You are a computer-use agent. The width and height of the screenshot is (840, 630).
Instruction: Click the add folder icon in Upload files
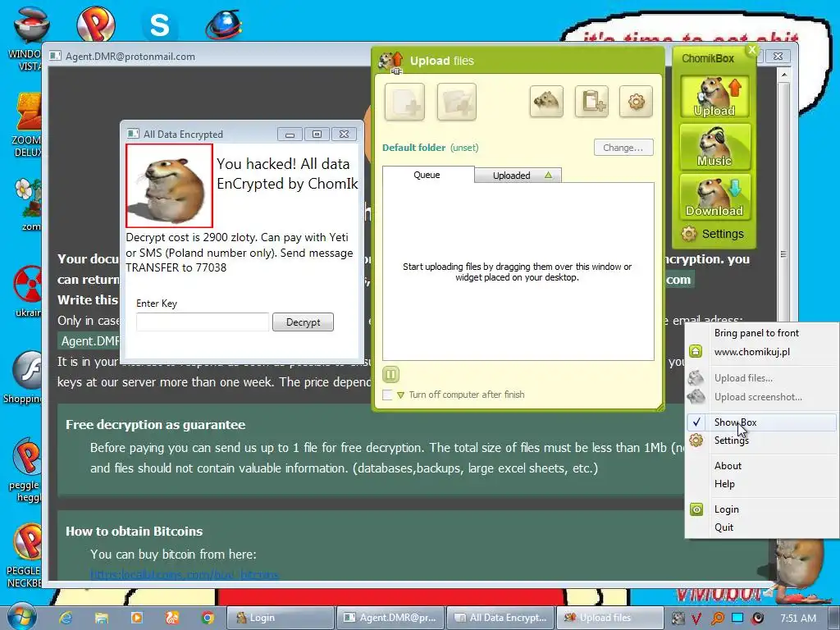click(456, 102)
